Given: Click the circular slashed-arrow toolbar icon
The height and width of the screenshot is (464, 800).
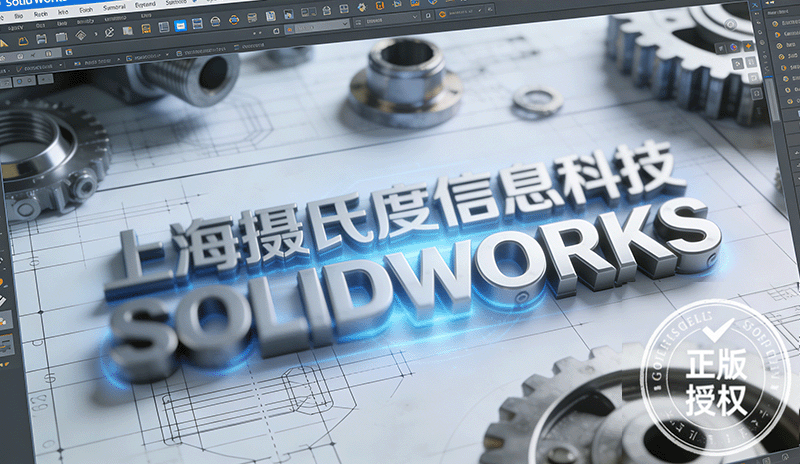Looking at the screenshot, I should click(109, 33).
